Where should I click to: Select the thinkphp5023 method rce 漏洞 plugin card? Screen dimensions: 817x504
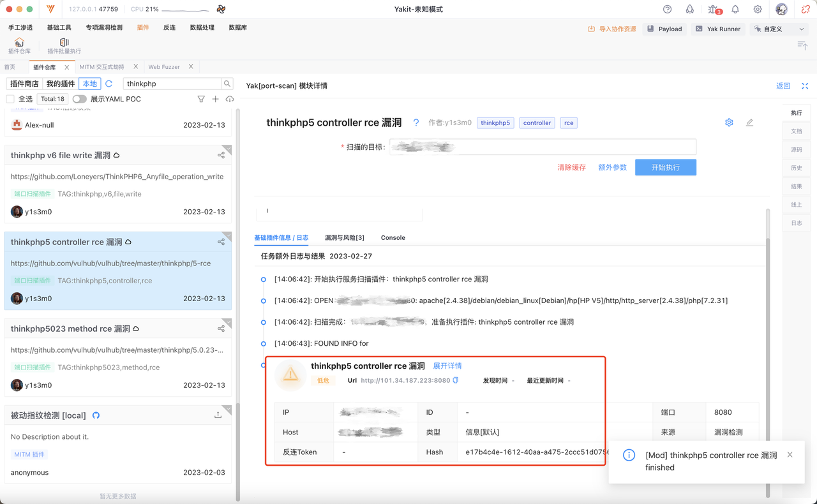[x=118, y=357]
